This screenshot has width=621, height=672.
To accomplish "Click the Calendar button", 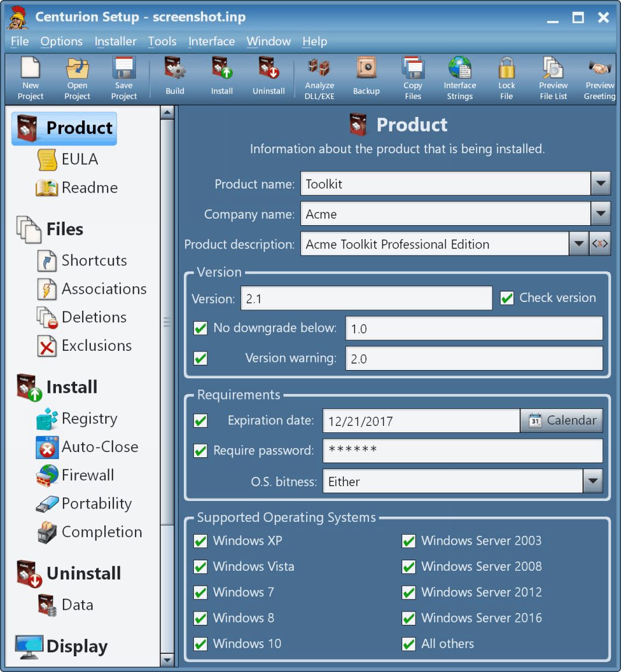I will (562, 421).
